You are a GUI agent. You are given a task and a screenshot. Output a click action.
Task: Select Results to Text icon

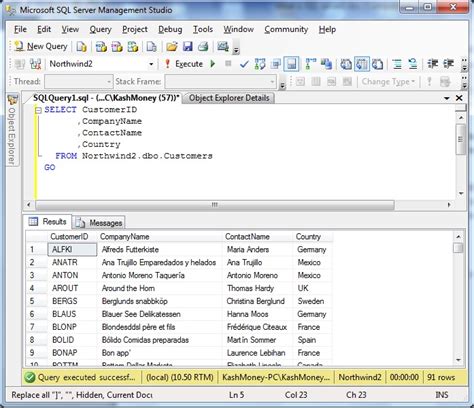coord(346,64)
